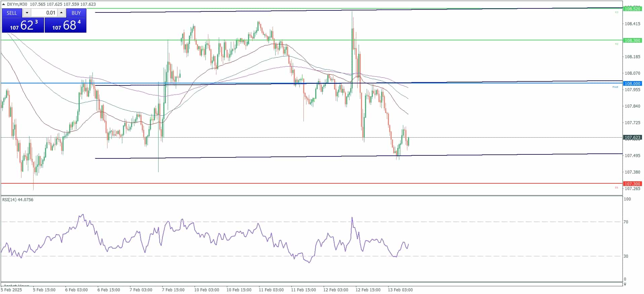Click the RSI(14) 44.0756 indicator label
The height and width of the screenshot is (294, 644).
(x=18, y=199)
